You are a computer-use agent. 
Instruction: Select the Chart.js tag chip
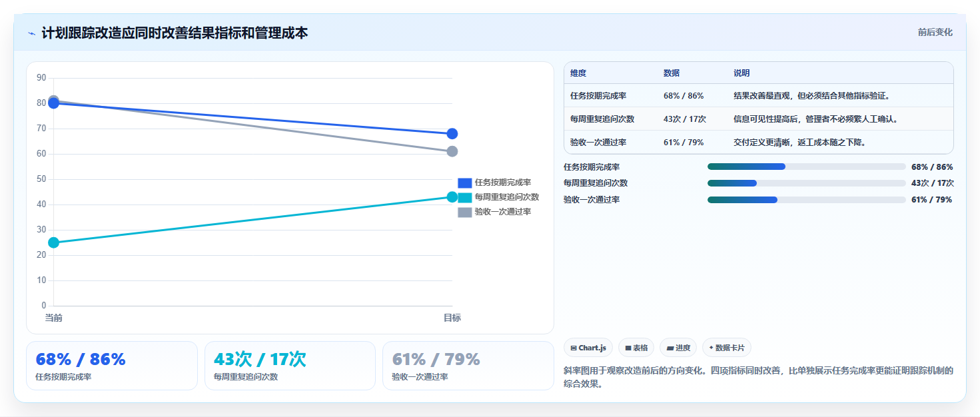coord(588,348)
